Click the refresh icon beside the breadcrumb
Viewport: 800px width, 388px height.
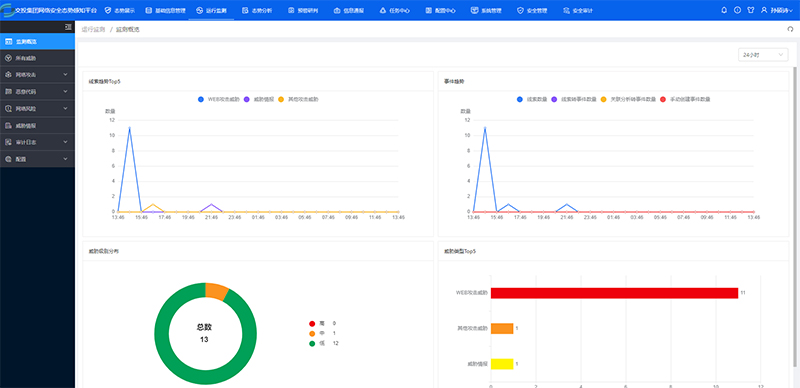click(x=790, y=30)
